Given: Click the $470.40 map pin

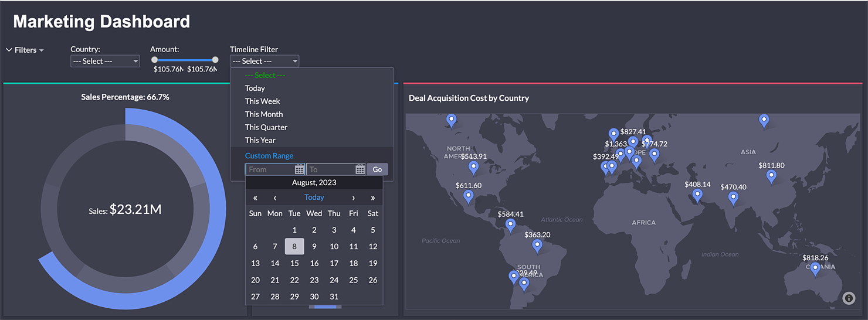Looking at the screenshot, I should click(733, 198).
